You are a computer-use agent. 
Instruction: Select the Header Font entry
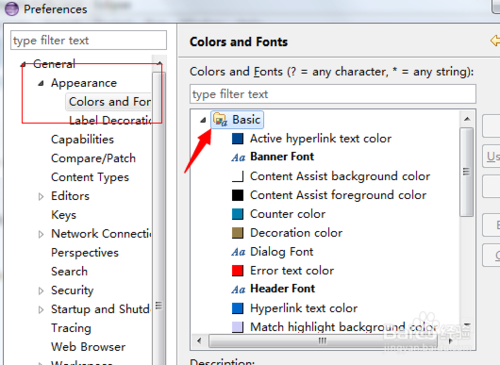pyautogui.click(x=282, y=289)
